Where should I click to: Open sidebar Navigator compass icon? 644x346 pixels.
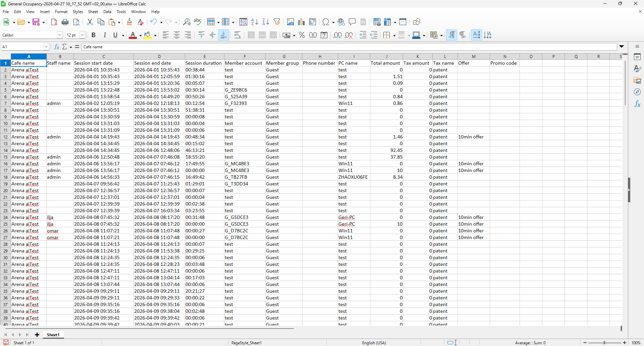click(x=637, y=92)
